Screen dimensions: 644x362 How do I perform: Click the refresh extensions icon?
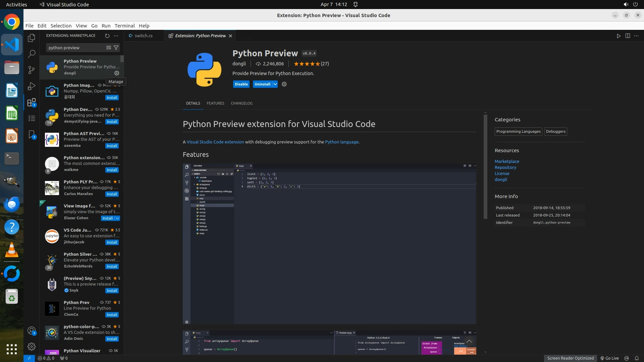107,36
